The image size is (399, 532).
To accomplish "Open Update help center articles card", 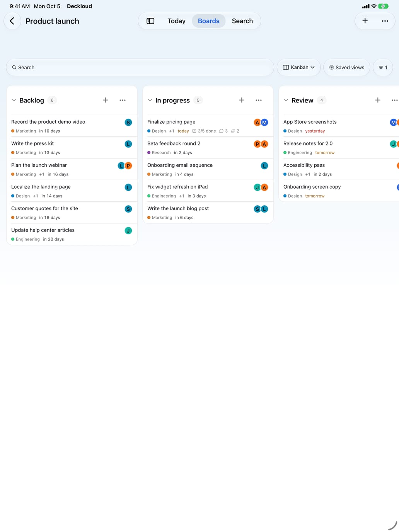I will [x=72, y=234].
